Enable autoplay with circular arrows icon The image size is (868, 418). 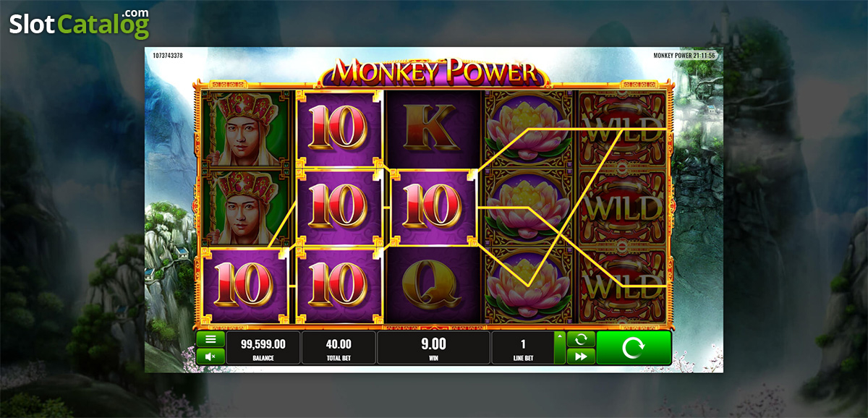(x=581, y=338)
